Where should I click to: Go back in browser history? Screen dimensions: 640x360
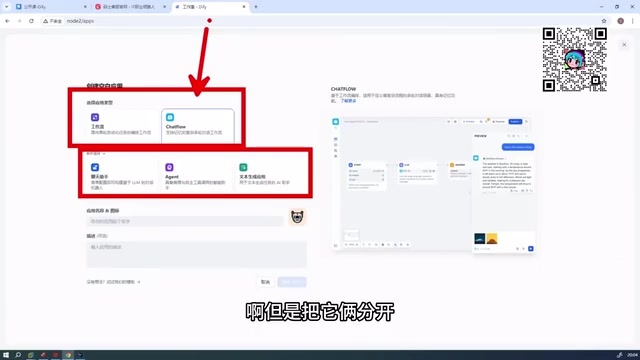pyautogui.click(x=7, y=21)
